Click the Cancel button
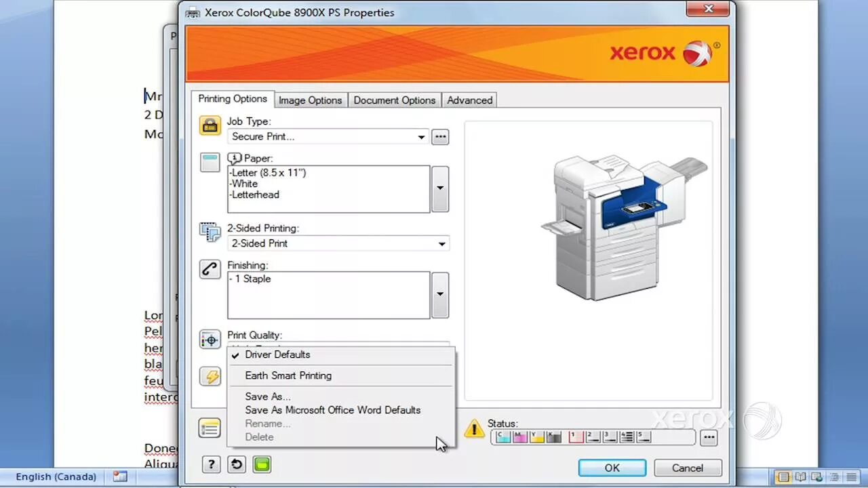 (x=688, y=468)
